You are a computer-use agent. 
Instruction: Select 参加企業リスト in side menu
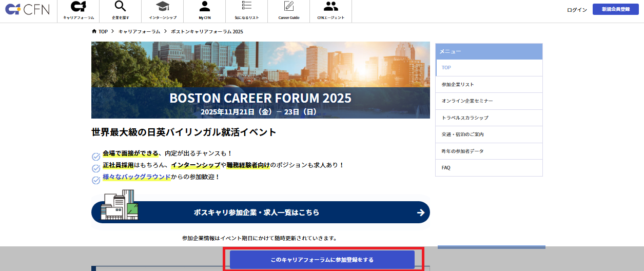point(489,84)
